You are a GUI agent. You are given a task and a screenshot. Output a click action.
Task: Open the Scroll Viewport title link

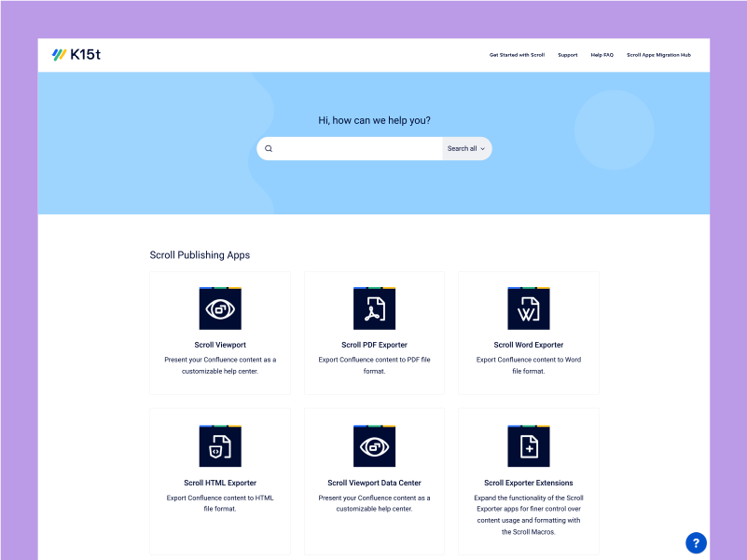point(220,345)
